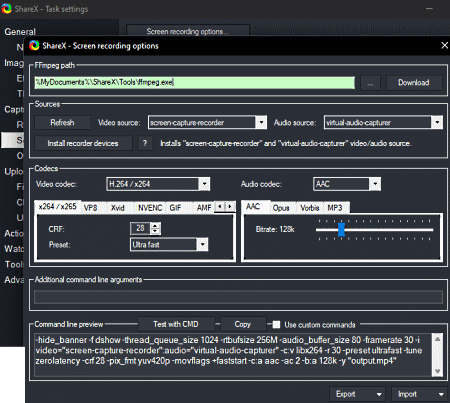Switch to the NVENC tab

click(x=150, y=208)
